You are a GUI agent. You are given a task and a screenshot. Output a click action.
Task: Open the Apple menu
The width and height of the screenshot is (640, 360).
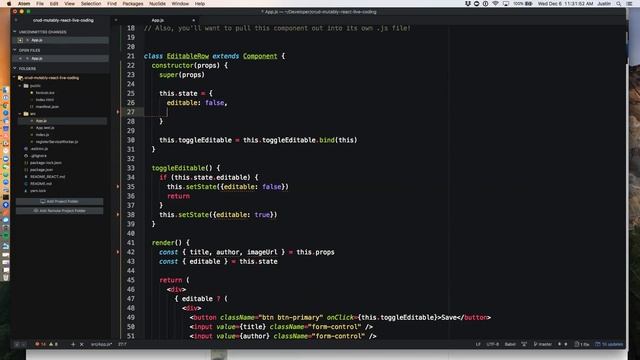pyautogui.click(x=9, y=4)
